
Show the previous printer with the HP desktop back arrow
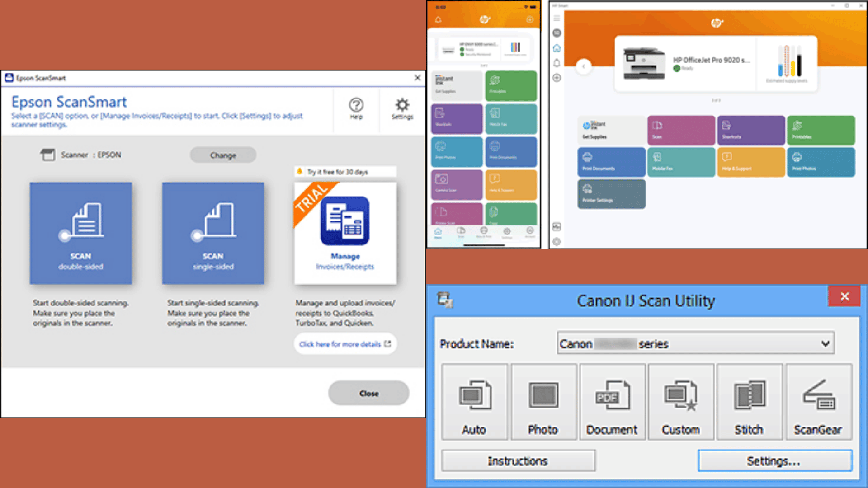pos(584,66)
